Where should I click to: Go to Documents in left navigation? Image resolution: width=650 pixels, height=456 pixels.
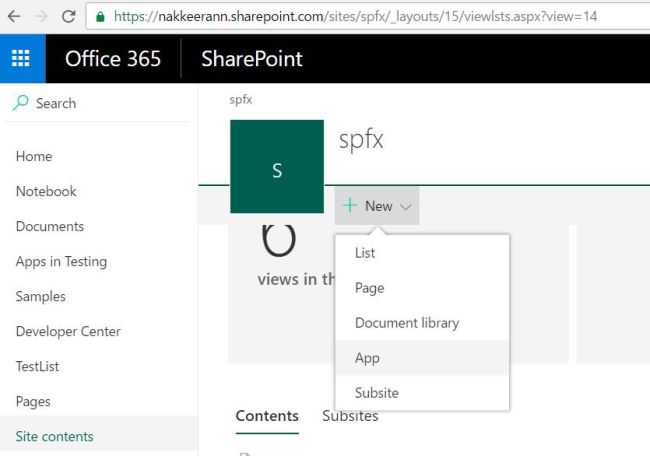tap(50, 226)
